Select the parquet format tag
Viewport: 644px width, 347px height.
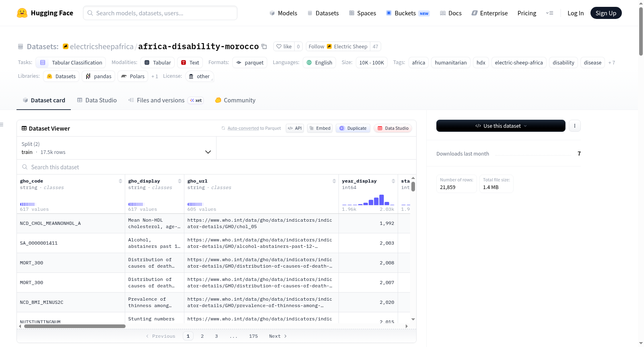250,62
